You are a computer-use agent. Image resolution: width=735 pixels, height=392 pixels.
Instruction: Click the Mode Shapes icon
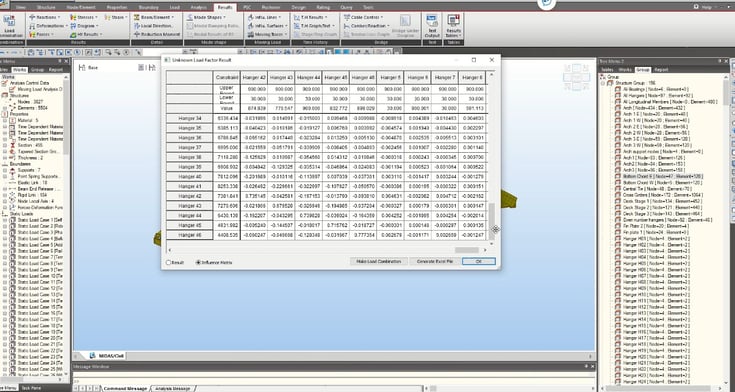(190, 17)
